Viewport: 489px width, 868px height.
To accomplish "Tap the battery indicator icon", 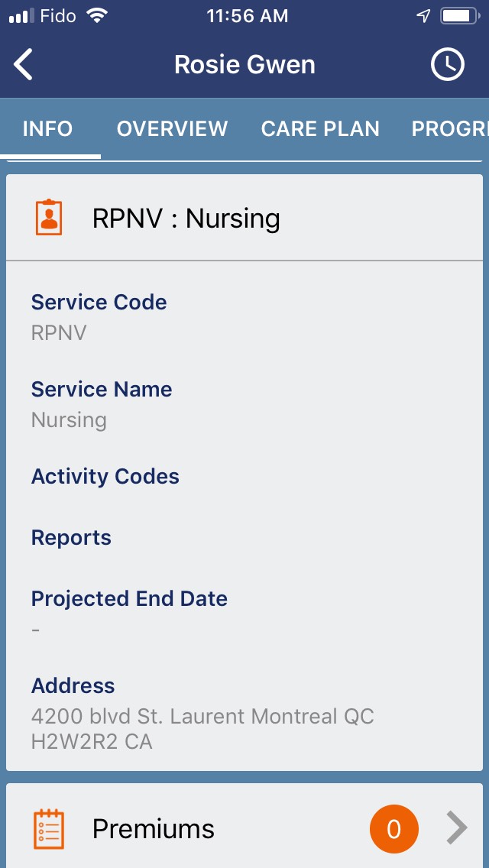I will pyautogui.click(x=459, y=16).
